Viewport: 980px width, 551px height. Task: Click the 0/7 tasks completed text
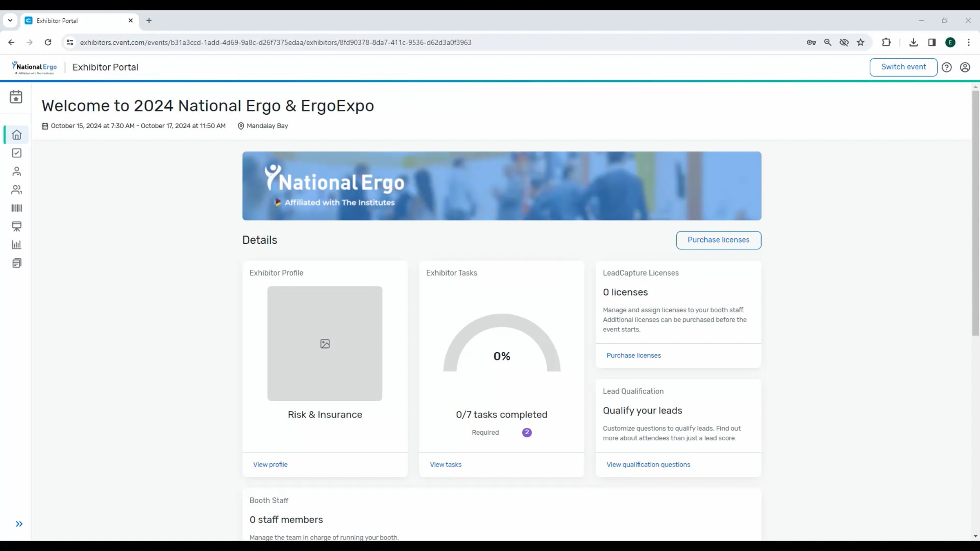(x=501, y=415)
